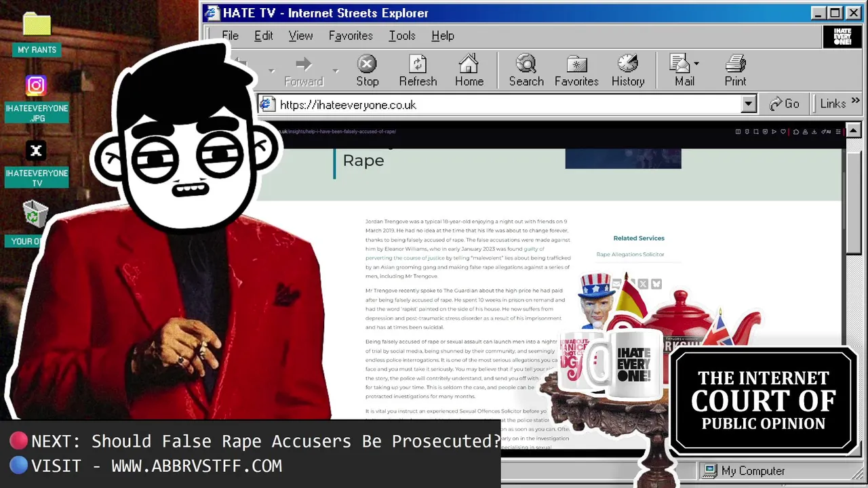Click the split view icon in dark bar
The width and height of the screenshot is (868, 488).
(x=738, y=131)
